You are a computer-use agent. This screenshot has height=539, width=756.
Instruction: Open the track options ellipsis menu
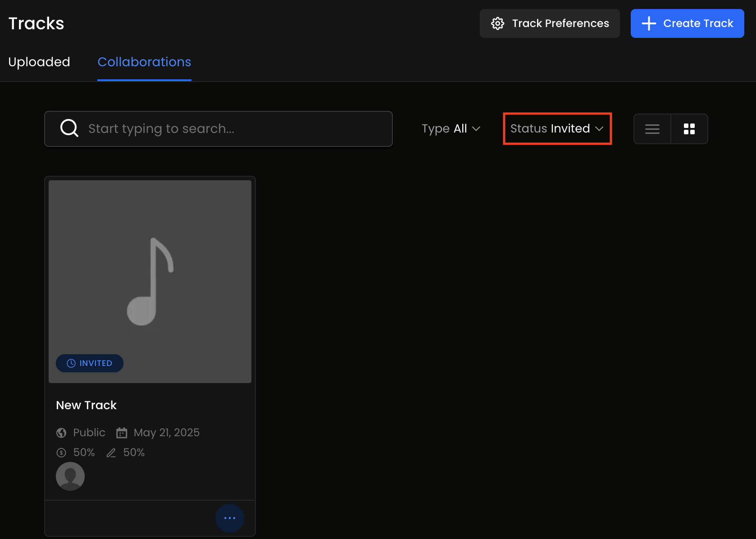(230, 518)
